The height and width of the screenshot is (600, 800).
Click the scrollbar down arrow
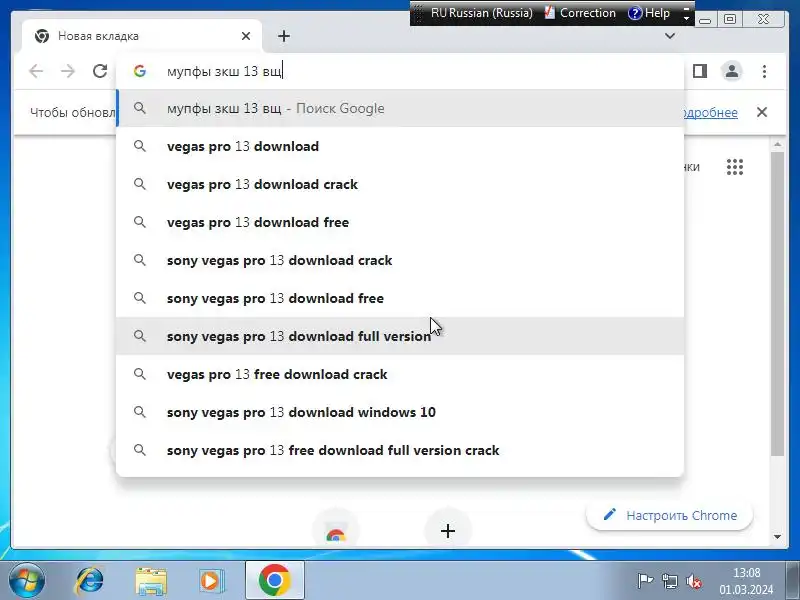777,537
